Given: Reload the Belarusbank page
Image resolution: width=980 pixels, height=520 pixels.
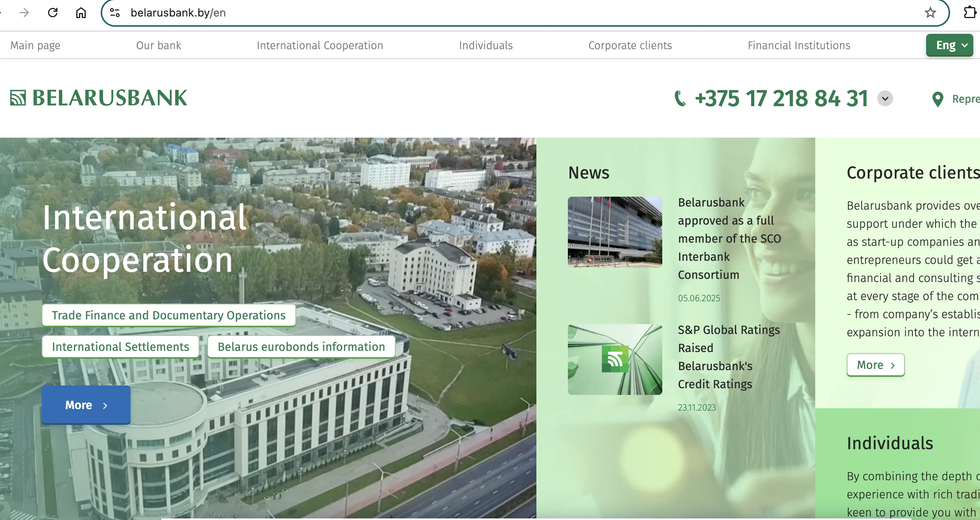Looking at the screenshot, I should tap(53, 13).
